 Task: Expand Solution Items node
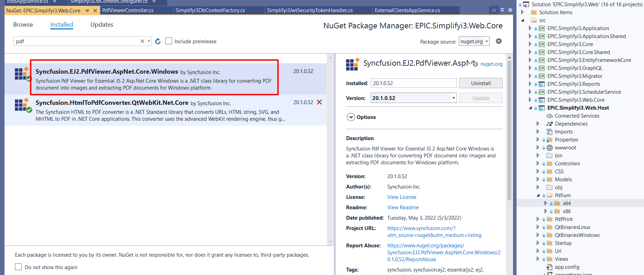(x=522, y=12)
